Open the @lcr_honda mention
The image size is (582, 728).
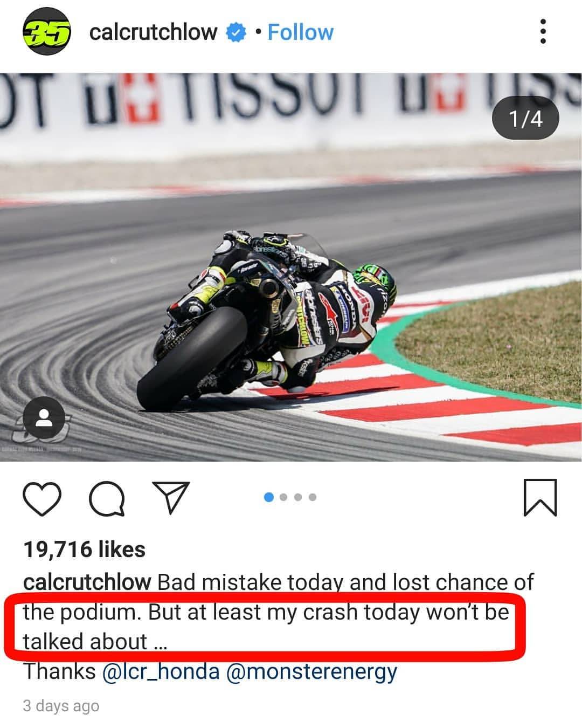point(161,671)
